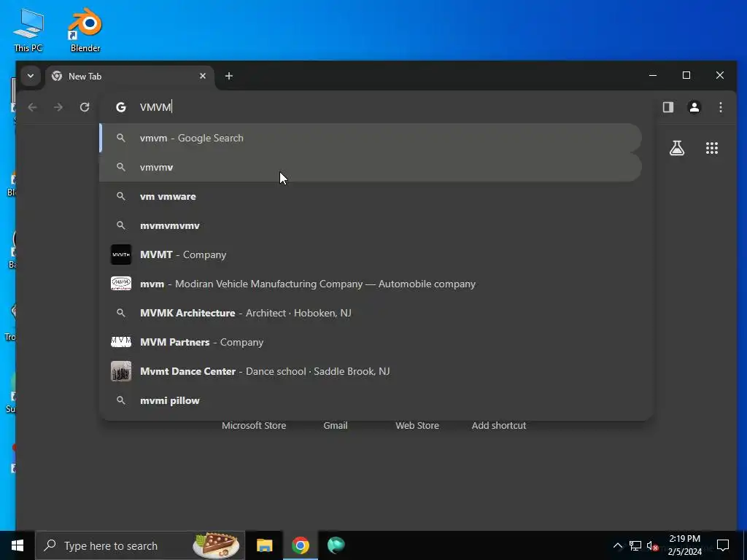Choose the 'vm vmware' suggestion
The image size is (747, 560).
pos(371,196)
